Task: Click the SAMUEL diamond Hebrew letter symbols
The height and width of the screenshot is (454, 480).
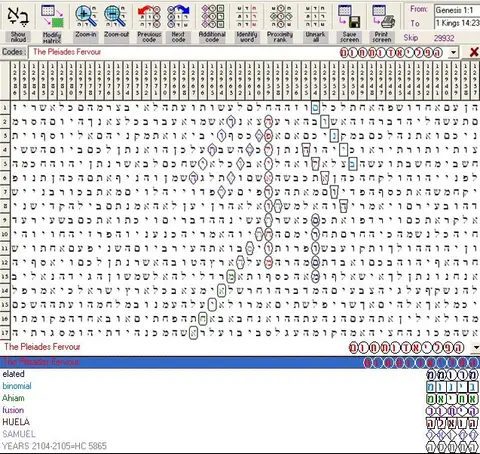Action: (x=453, y=435)
